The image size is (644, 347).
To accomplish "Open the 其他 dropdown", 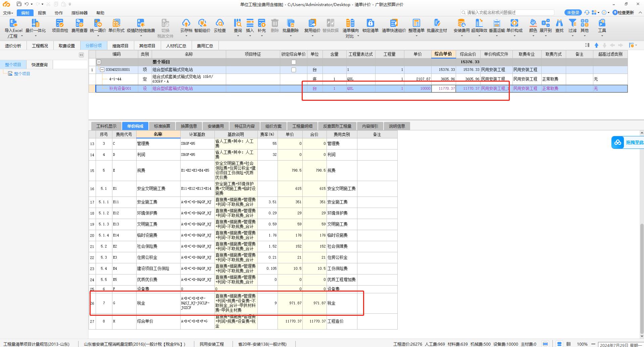I will click(x=585, y=36).
